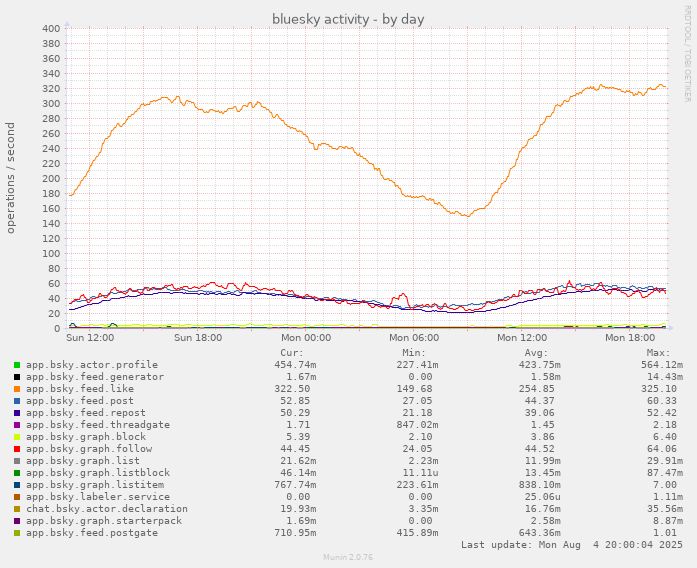Click the 'Mon 18:00' x-axis label
The image size is (697, 568).
[630, 338]
